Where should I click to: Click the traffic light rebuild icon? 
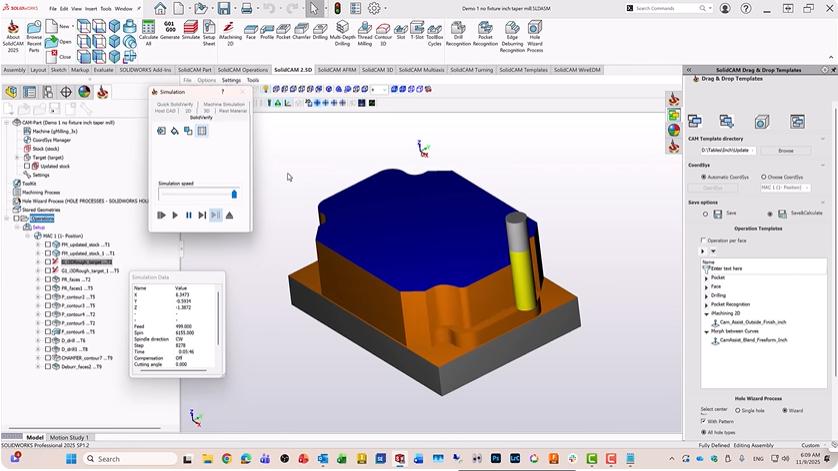[338, 8]
